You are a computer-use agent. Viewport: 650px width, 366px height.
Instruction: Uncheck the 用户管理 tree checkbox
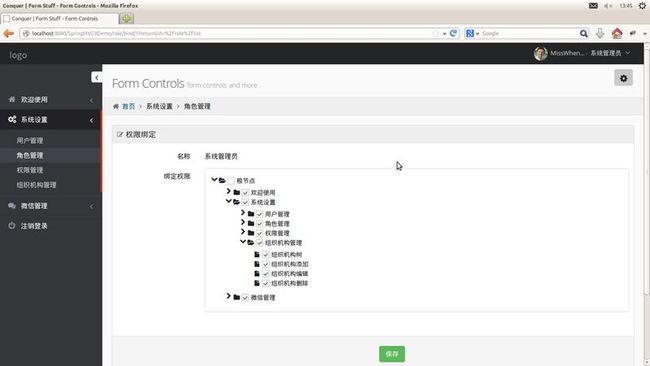[260, 214]
